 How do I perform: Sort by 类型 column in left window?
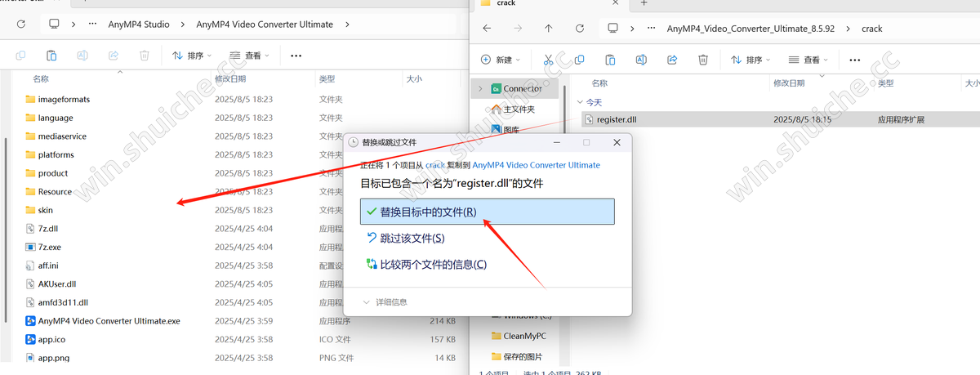(x=327, y=79)
